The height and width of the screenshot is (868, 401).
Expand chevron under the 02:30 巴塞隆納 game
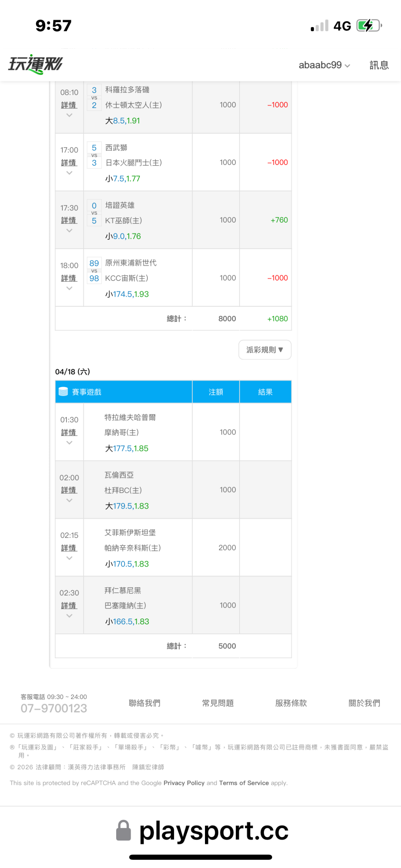[x=69, y=616]
